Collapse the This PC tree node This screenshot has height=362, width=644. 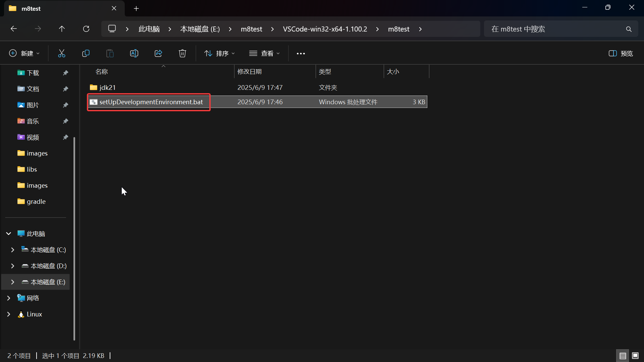[x=9, y=234]
